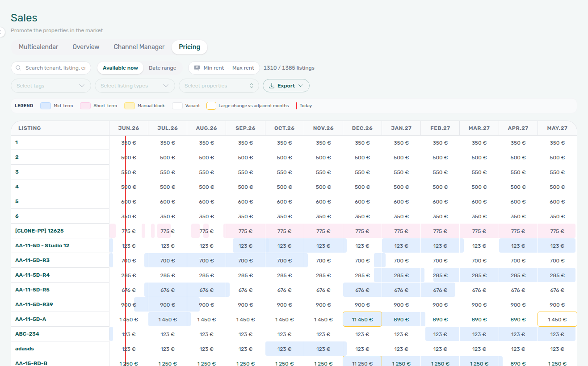This screenshot has width=588, height=366.
Task: Click AA-11-5D-R5 676 € in FEB.27
Action: tap(440, 290)
